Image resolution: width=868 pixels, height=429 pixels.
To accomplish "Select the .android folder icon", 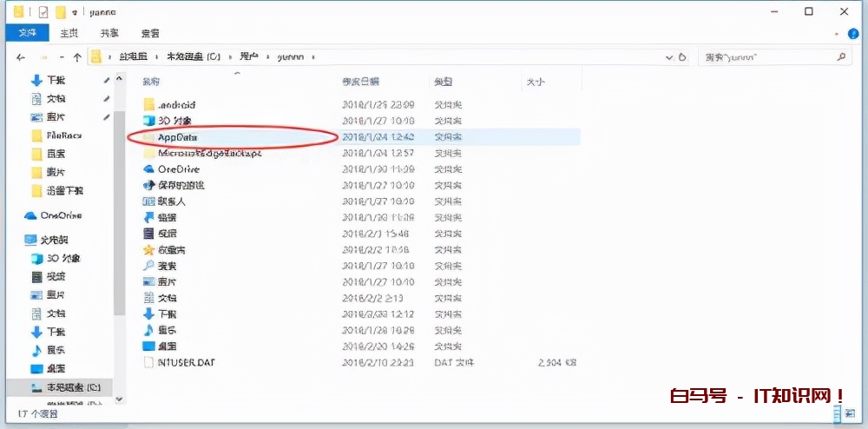I will click(148, 104).
